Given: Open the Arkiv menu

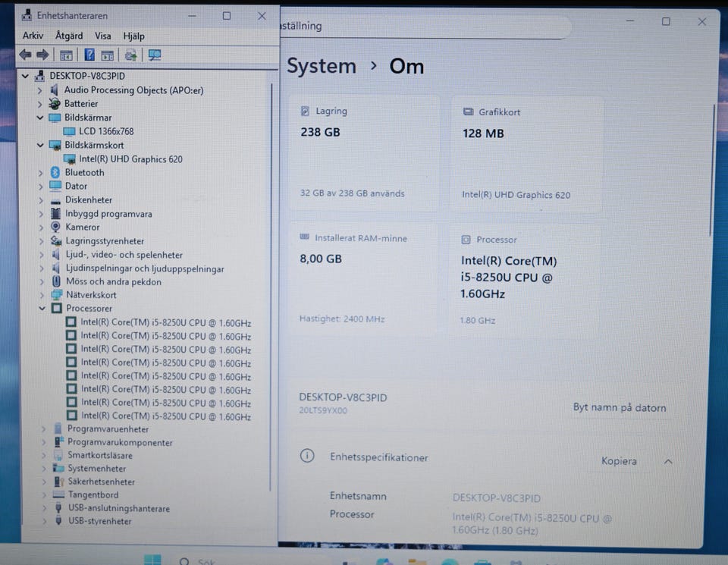Looking at the screenshot, I should (x=33, y=36).
